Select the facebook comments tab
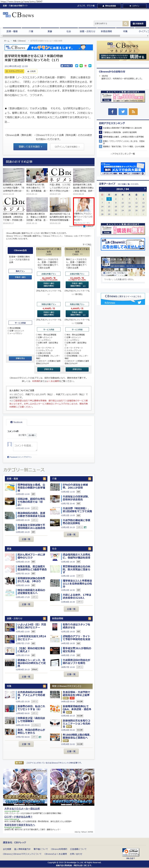 point(16,422)
